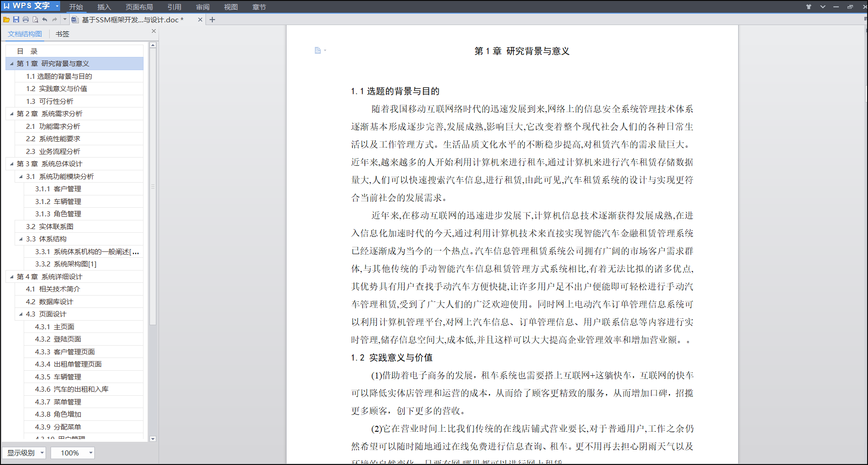
Task: Select 3.3.2 系统架构图[1] outline entry
Action: [x=84, y=264]
